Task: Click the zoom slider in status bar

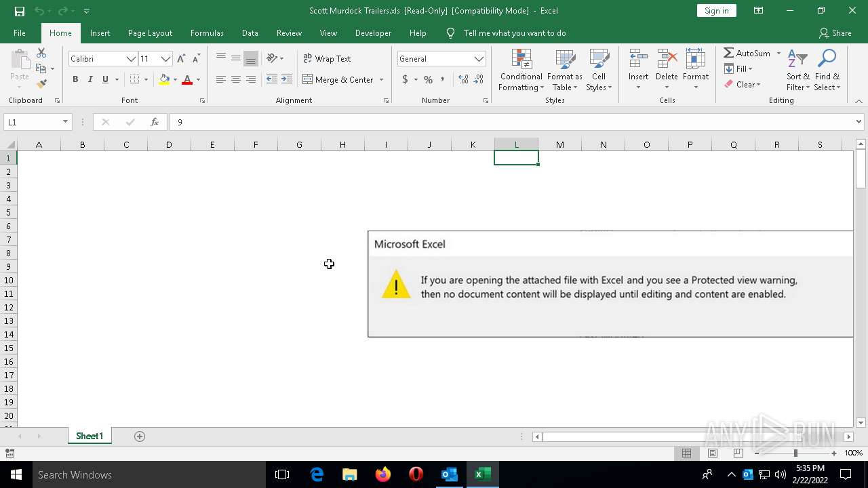Action: pyautogui.click(x=795, y=453)
